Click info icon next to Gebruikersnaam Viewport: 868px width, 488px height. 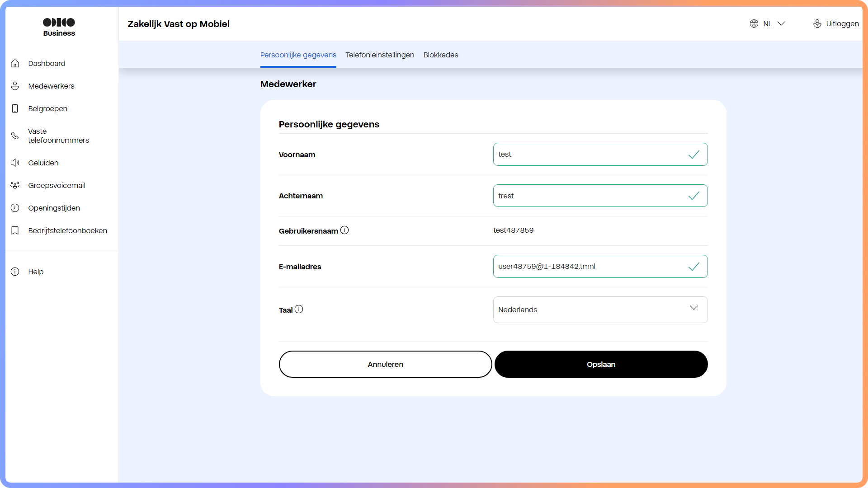click(344, 230)
